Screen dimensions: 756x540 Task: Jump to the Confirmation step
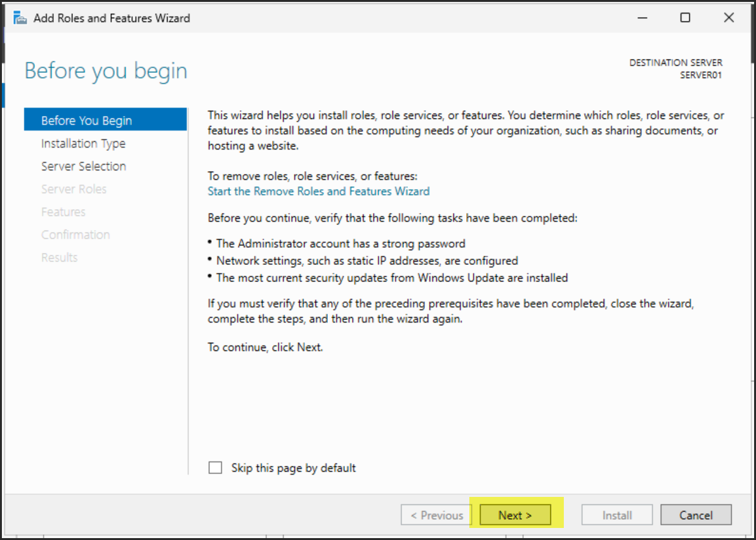click(75, 235)
